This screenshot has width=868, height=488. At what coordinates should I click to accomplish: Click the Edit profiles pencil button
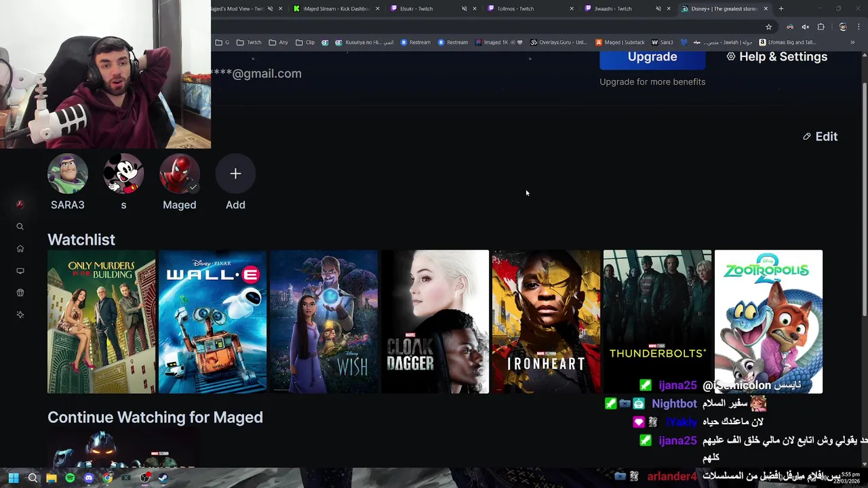pos(820,136)
